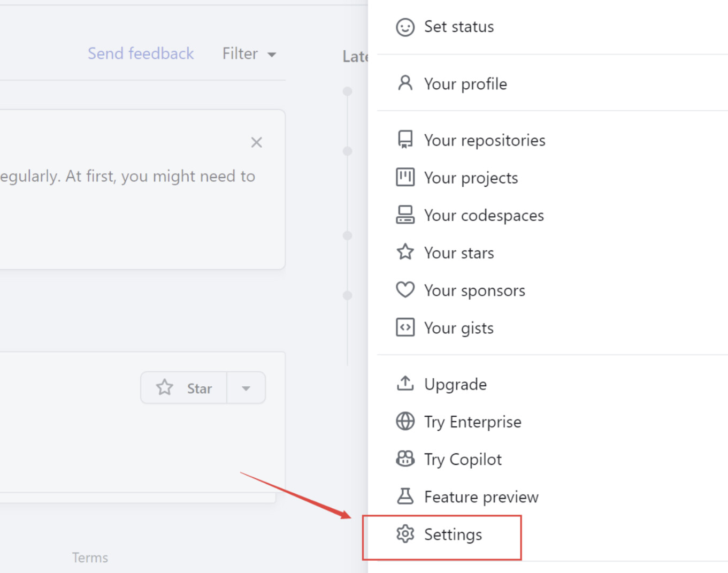Dismiss the notice with the X button
Screen dimensions: 728x573
click(257, 142)
